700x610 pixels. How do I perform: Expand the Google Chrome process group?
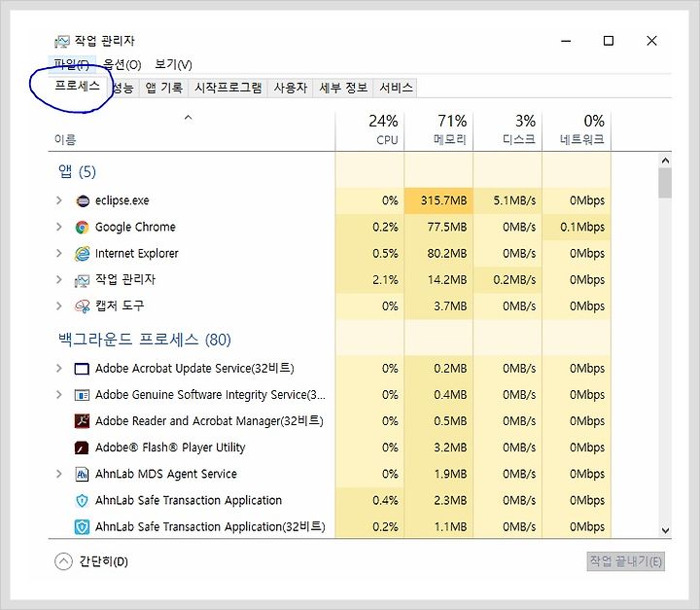58,227
